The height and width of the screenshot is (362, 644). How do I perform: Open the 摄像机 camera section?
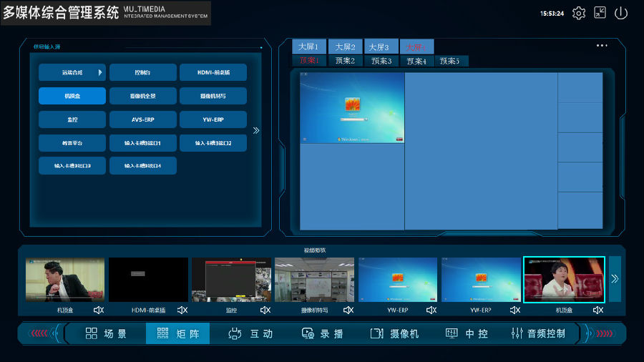[x=395, y=333]
